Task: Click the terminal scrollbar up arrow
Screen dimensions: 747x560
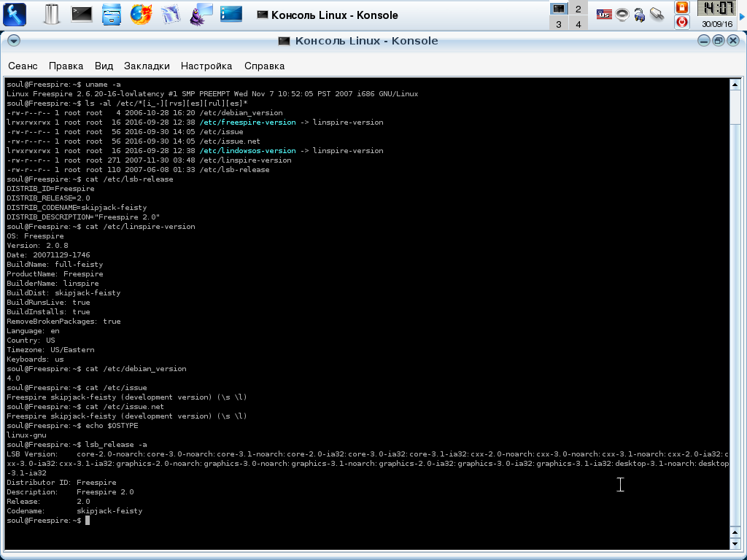Action: (x=735, y=85)
